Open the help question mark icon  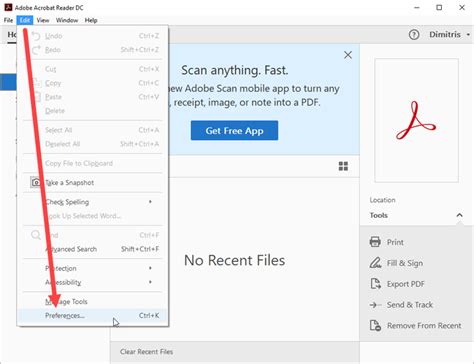point(414,35)
